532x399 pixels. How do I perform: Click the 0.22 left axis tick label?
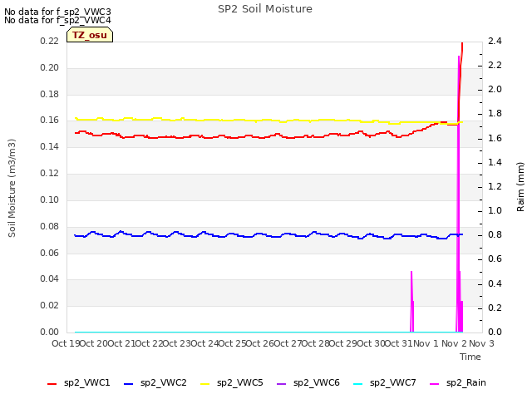pyautogui.click(x=50, y=41)
